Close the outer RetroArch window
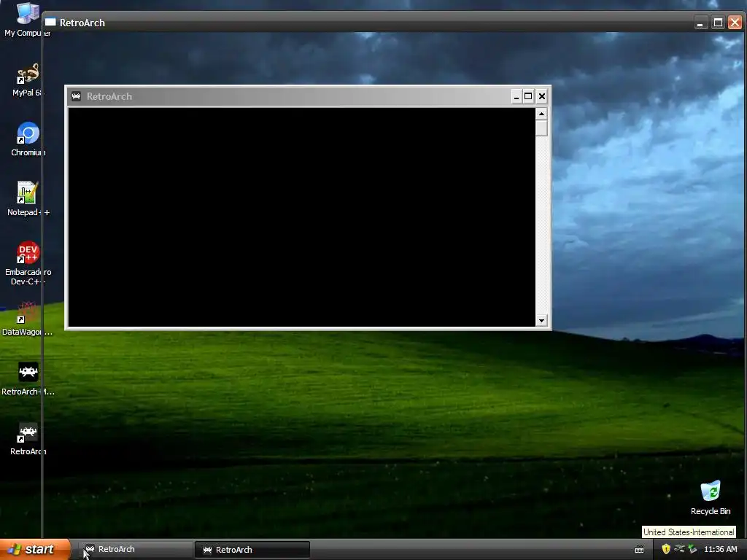This screenshot has height=560, width=747. (735, 23)
